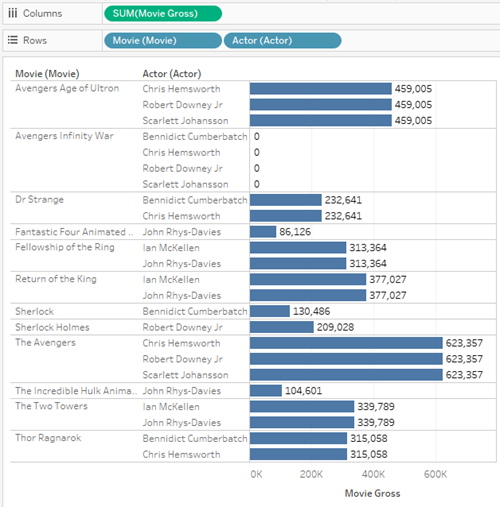Click the Movie (Movie) column header

click(47, 74)
